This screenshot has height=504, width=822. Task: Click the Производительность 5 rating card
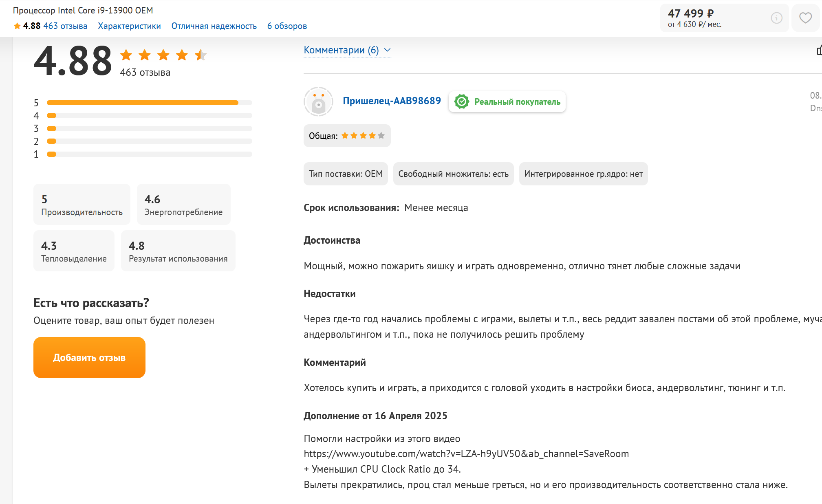tap(82, 204)
